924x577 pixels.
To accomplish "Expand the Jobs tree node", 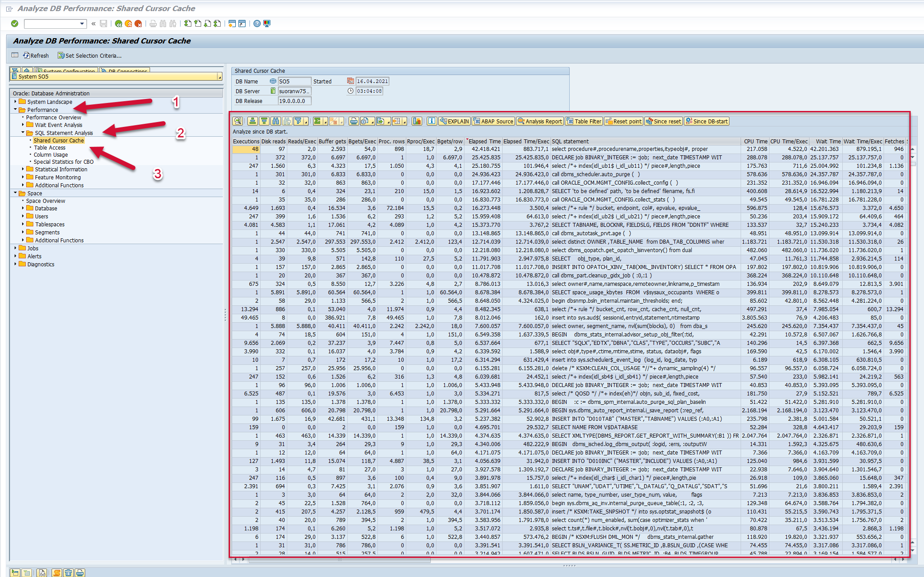I will coord(16,248).
